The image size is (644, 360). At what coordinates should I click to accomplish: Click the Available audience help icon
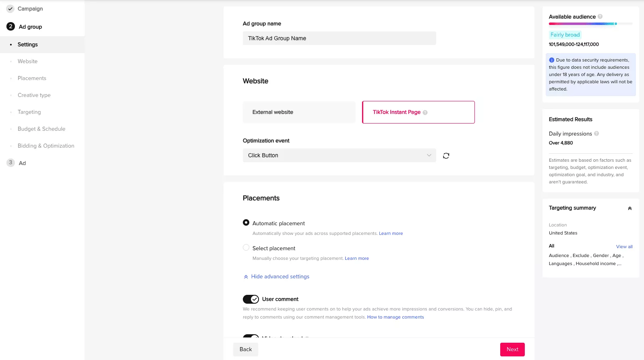click(x=600, y=16)
